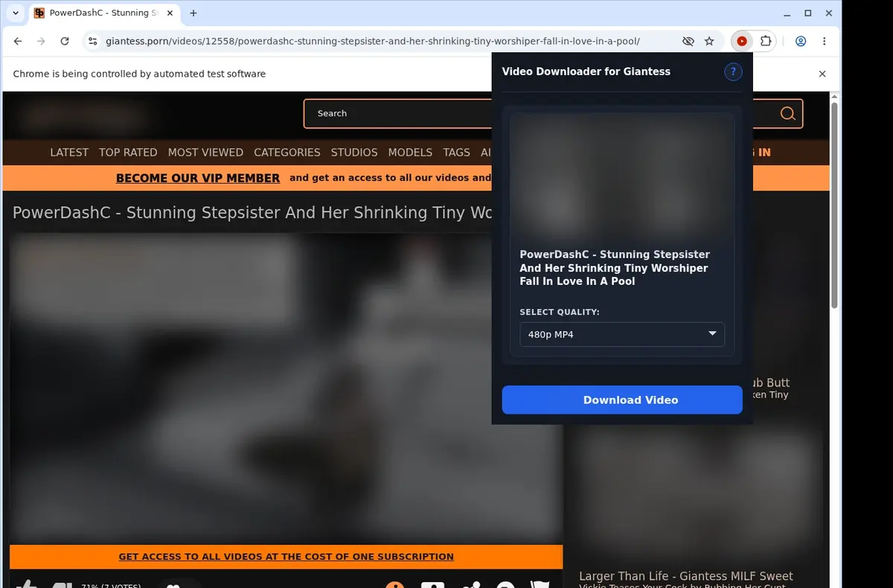Screen dimensions: 893x588
Task: Open the MODELS menu item
Action: 410,152
